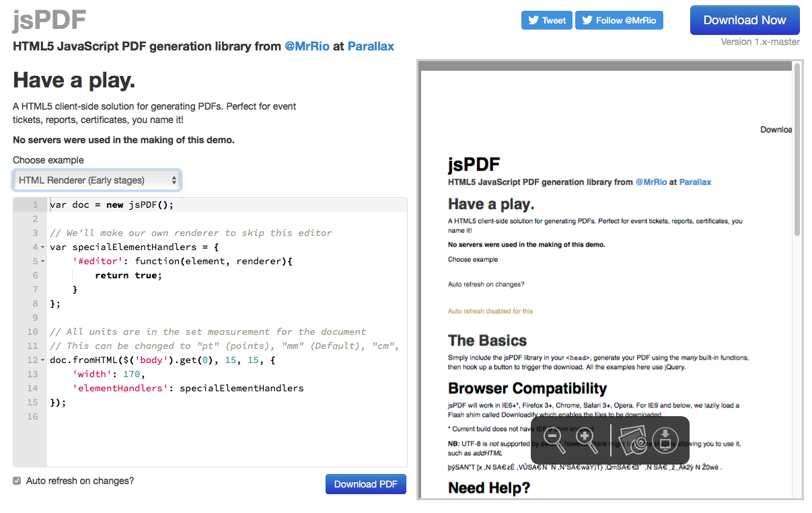Image resolution: width=812 pixels, height=513 pixels.
Task: Click the @MrRio link inside PDF preview
Action: coord(651,182)
